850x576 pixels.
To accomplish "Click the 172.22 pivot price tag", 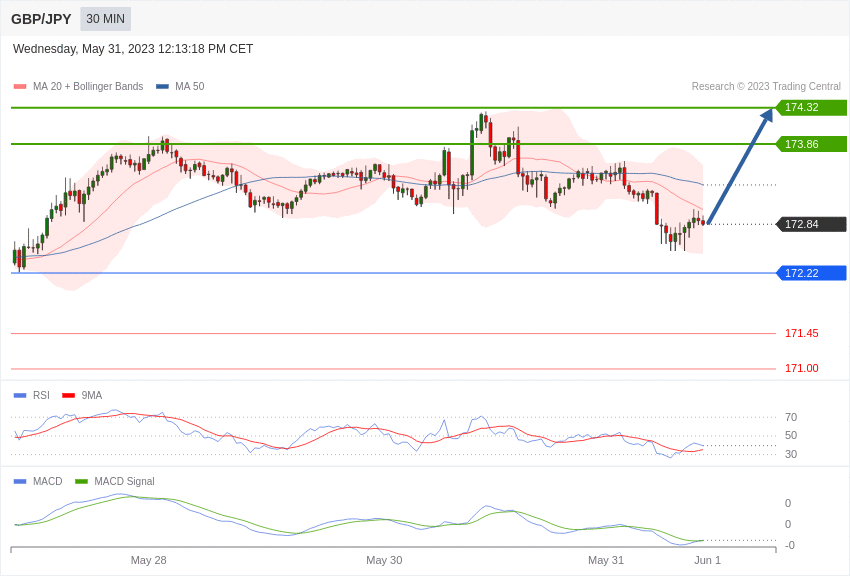I will pyautogui.click(x=811, y=273).
